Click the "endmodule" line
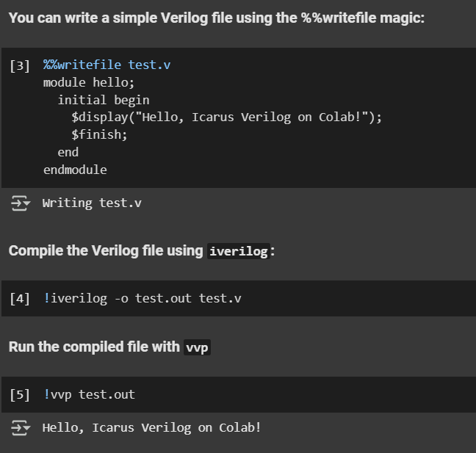The width and height of the screenshot is (476, 453). pos(75,170)
